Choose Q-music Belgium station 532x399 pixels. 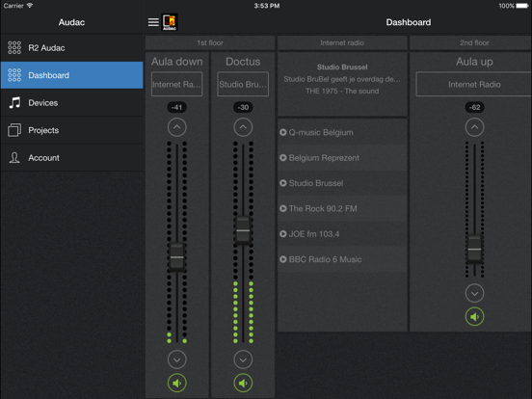342,132
